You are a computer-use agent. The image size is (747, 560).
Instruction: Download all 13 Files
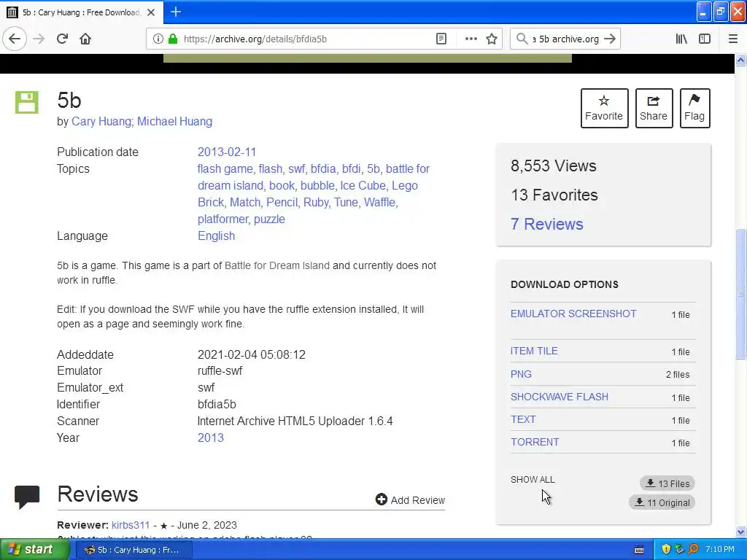pos(667,483)
